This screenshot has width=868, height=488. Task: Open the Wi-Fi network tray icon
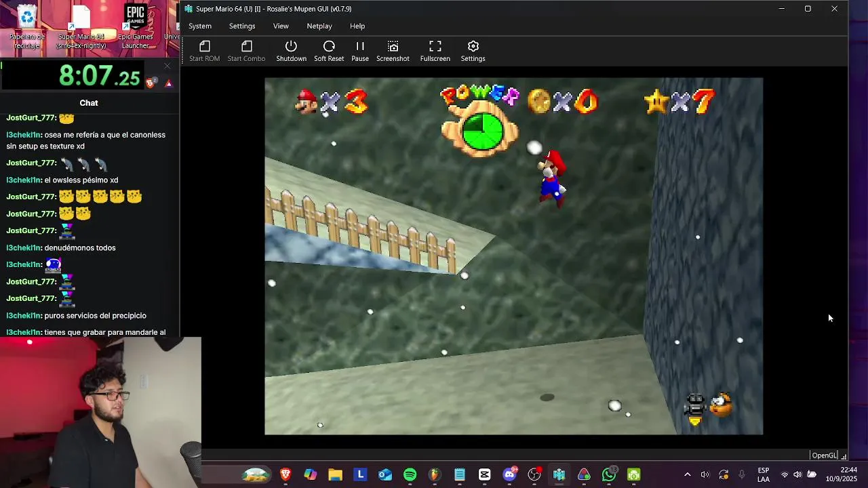(785, 475)
